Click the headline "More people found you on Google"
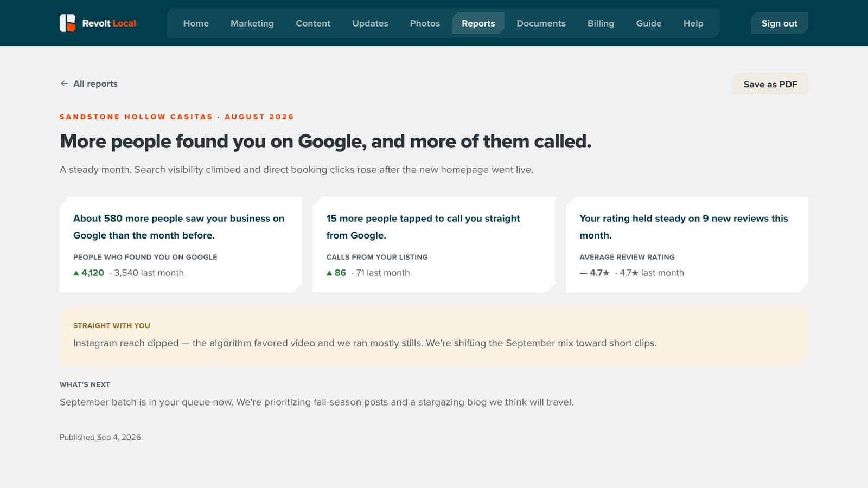The image size is (868, 488). coord(325,142)
